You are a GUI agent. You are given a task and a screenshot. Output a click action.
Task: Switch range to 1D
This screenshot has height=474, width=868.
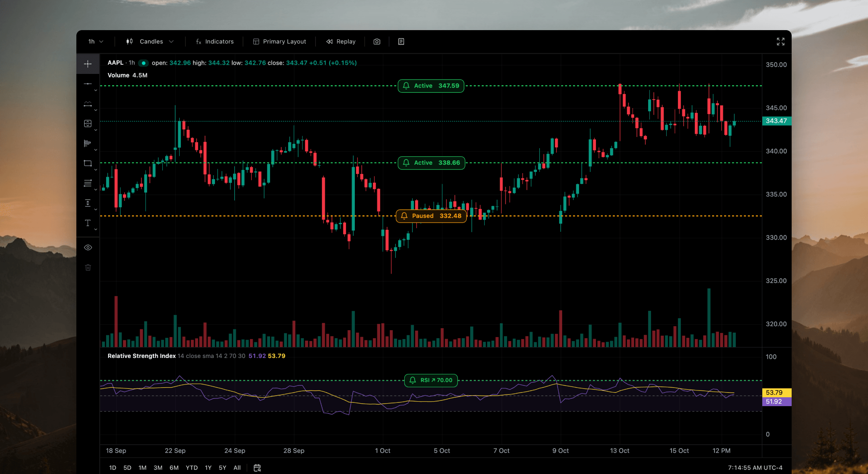(113, 468)
